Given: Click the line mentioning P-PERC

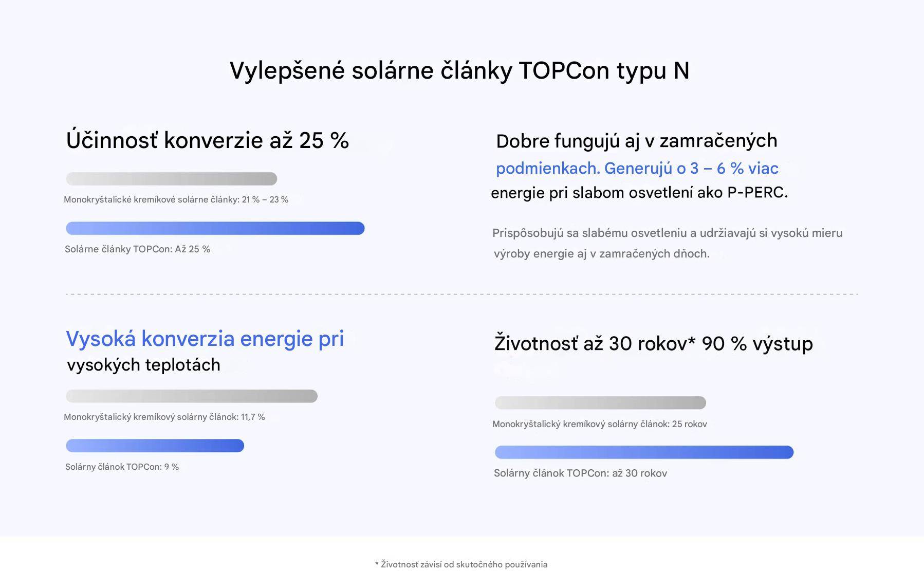Looking at the screenshot, I should coord(639,193).
